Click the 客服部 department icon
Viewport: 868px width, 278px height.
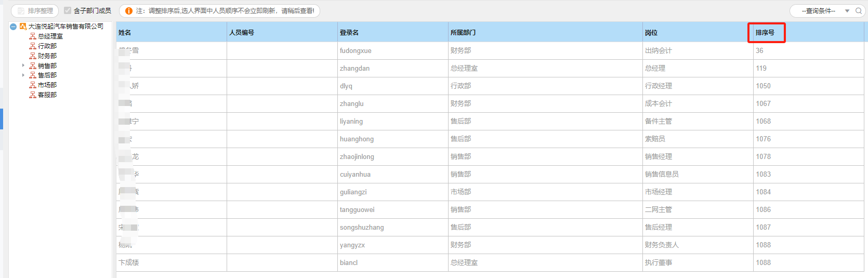tap(33, 95)
